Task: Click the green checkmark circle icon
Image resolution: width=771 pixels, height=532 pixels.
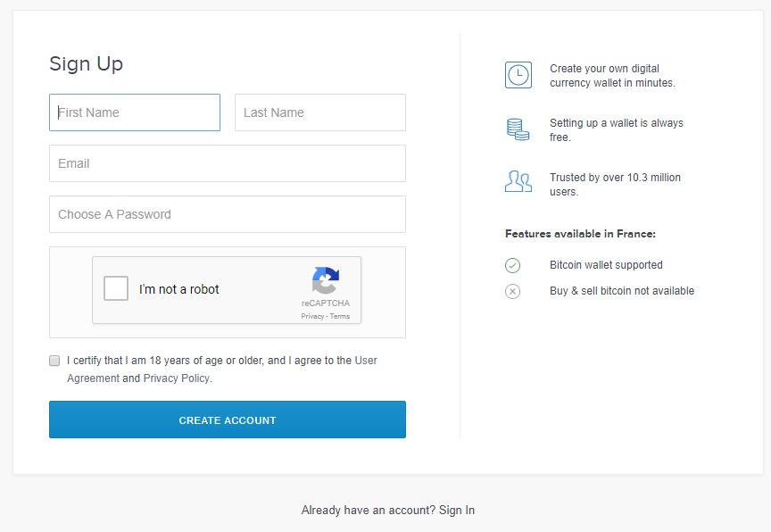Action: click(x=512, y=265)
